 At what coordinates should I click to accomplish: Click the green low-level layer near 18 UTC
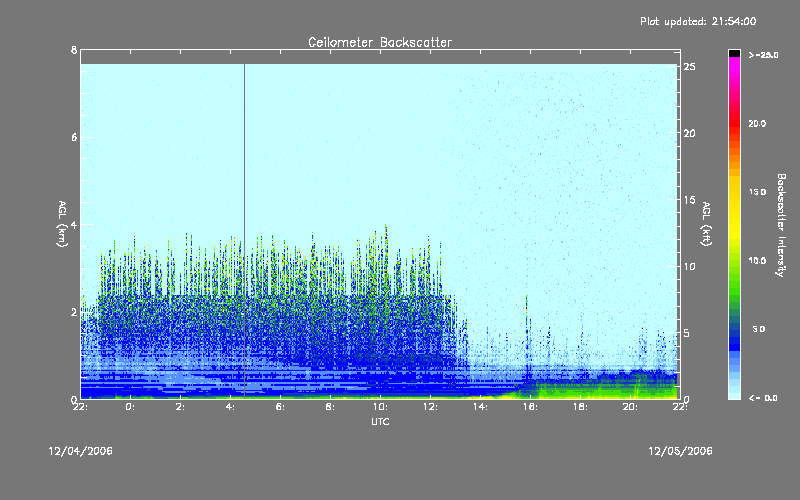click(580, 390)
